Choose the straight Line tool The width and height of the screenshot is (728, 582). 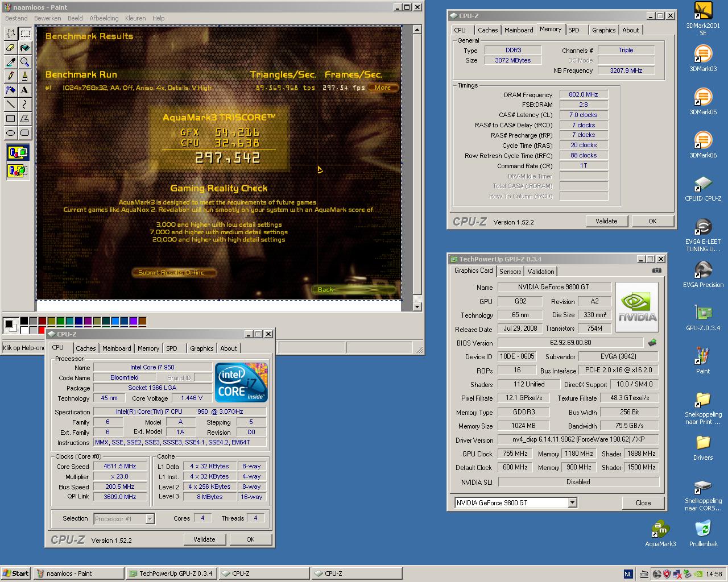(10, 105)
